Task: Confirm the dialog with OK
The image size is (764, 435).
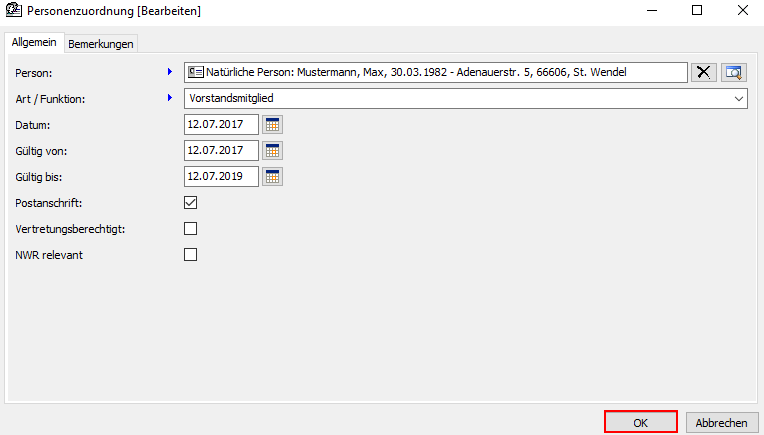Action: [x=641, y=422]
